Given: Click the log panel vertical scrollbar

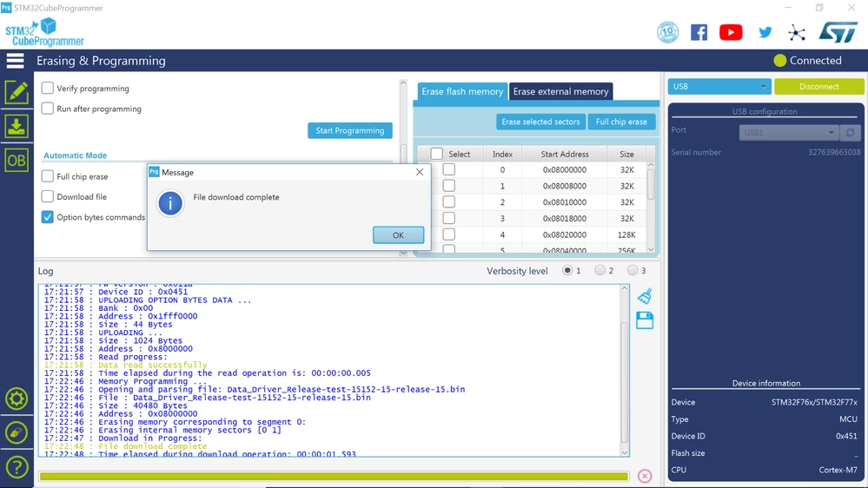Looking at the screenshot, I should coord(625,382).
